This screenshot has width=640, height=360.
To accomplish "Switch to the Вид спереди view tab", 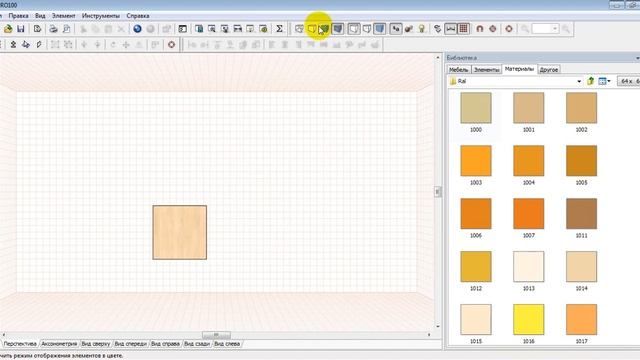I will [x=130, y=344].
